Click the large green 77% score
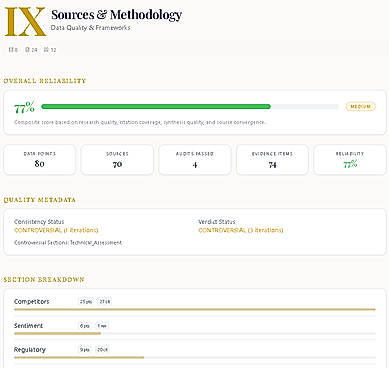Screen dimensions: 389x368 pos(25,107)
